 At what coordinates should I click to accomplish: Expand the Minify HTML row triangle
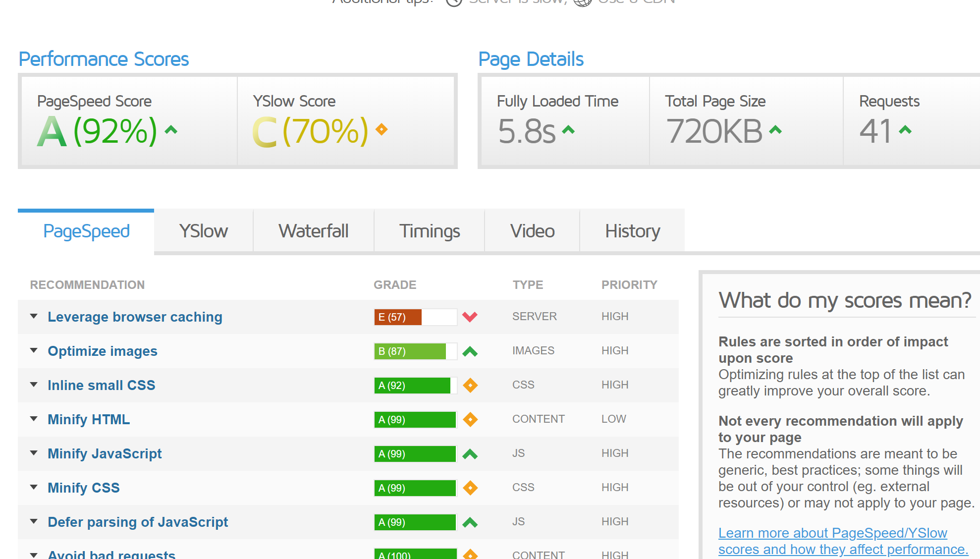[x=34, y=419]
